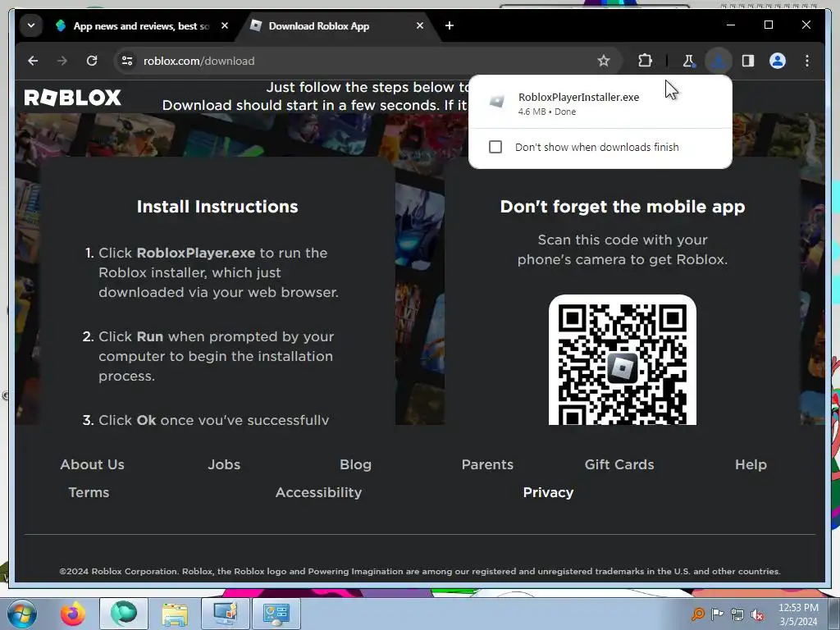Open the Windows Start button
The height and width of the screenshot is (630, 840).
(x=22, y=614)
